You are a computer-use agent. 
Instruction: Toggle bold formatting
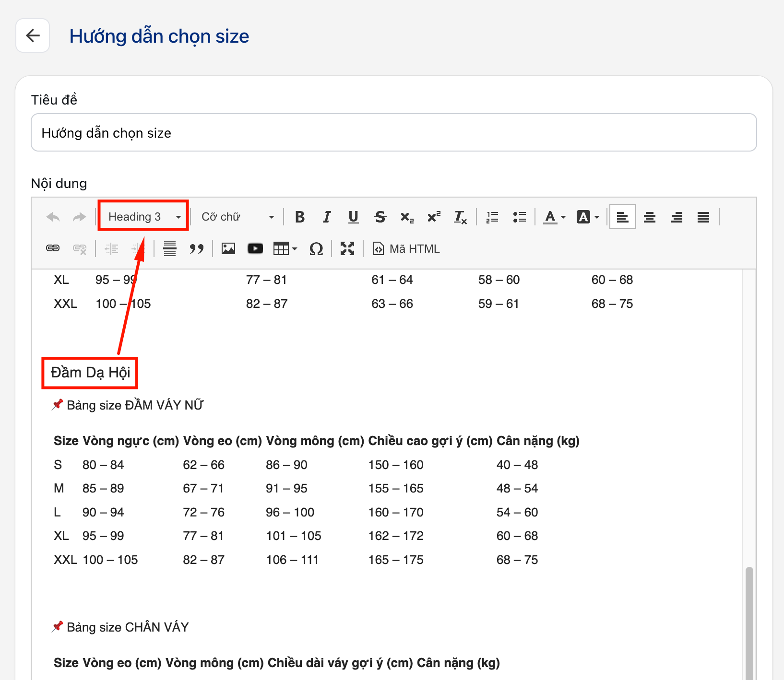pos(300,217)
